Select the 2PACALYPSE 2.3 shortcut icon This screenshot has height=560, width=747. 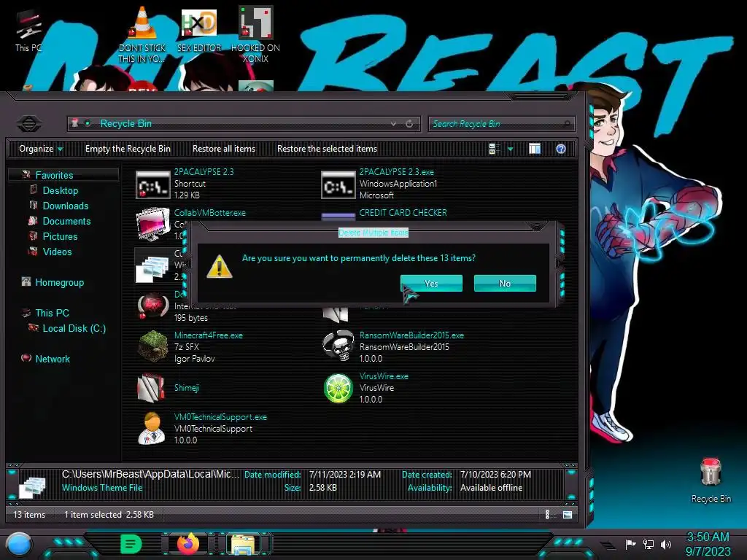click(x=153, y=184)
